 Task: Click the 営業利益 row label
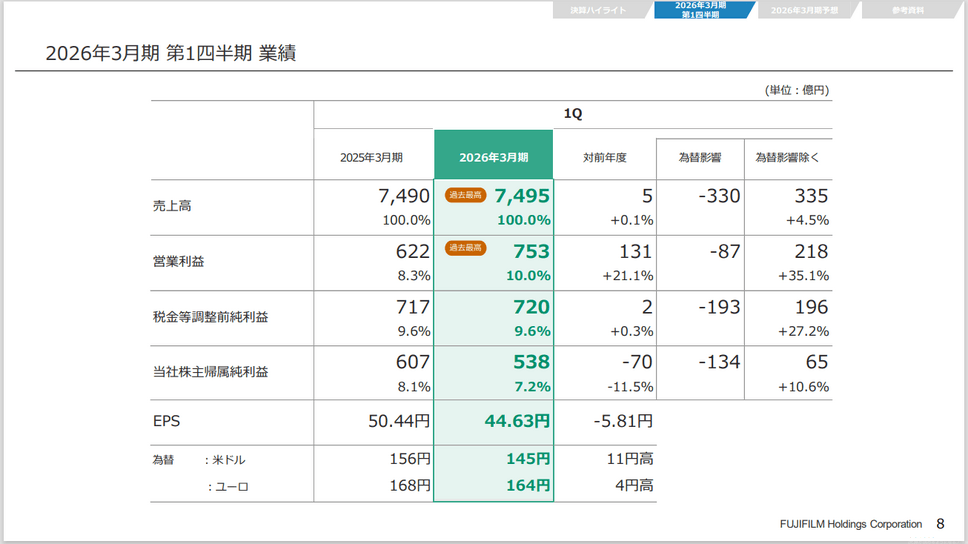point(172,262)
